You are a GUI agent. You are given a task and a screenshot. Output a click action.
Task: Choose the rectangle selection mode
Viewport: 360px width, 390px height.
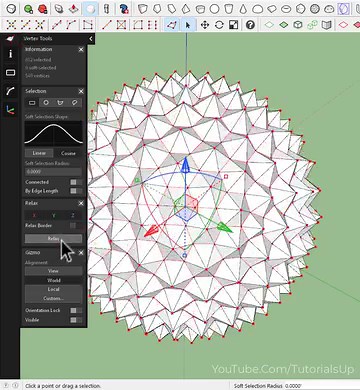pos(32,103)
